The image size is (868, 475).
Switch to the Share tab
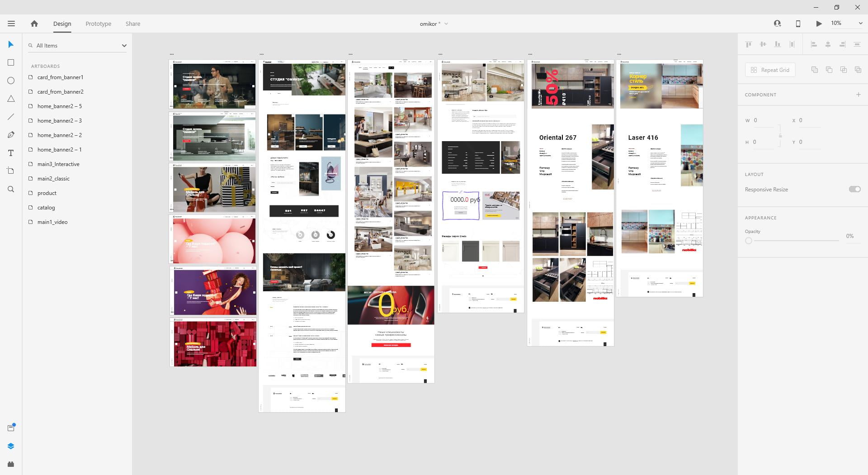133,24
